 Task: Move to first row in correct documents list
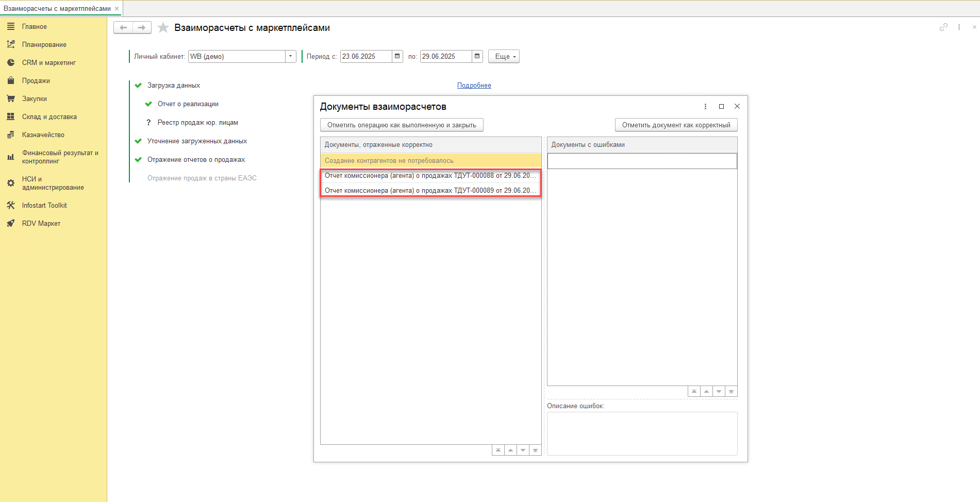coord(498,450)
